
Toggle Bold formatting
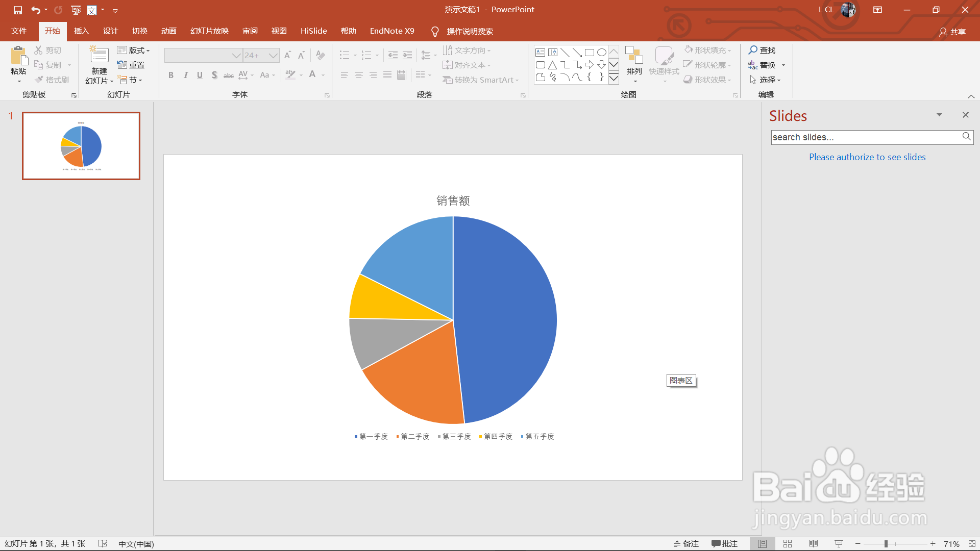pyautogui.click(x=171, y=75)
